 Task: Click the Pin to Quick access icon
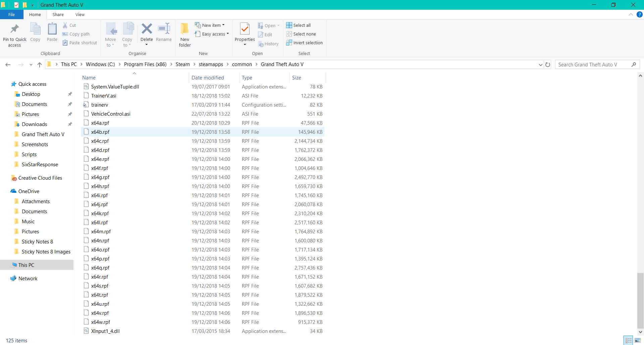tap(14, 30)
